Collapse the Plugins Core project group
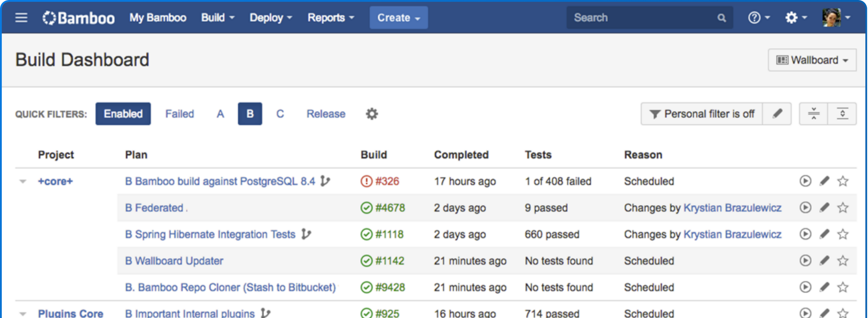Screen dimensions: 868x318 23,314
